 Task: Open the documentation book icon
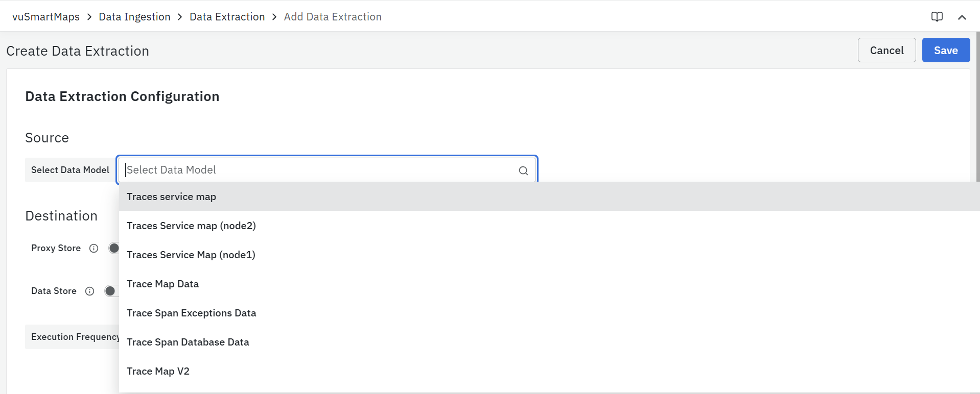[x=937, y=17]
